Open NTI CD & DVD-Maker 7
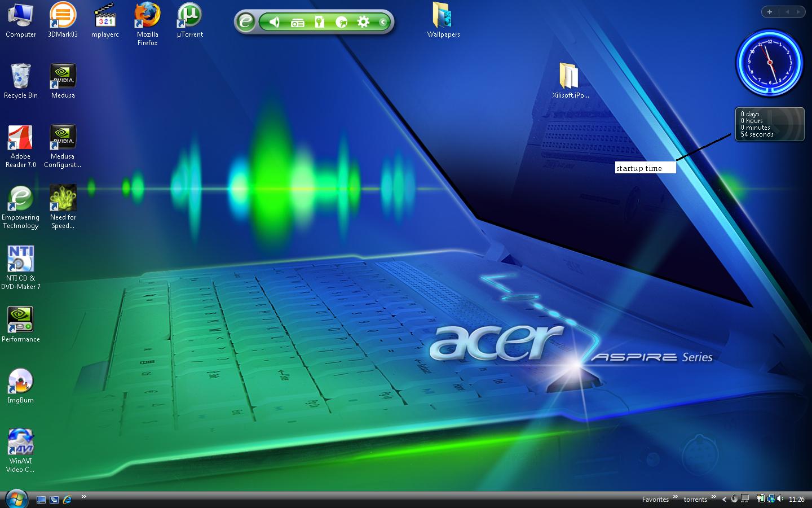812x508 pixels. pos(20,268)
